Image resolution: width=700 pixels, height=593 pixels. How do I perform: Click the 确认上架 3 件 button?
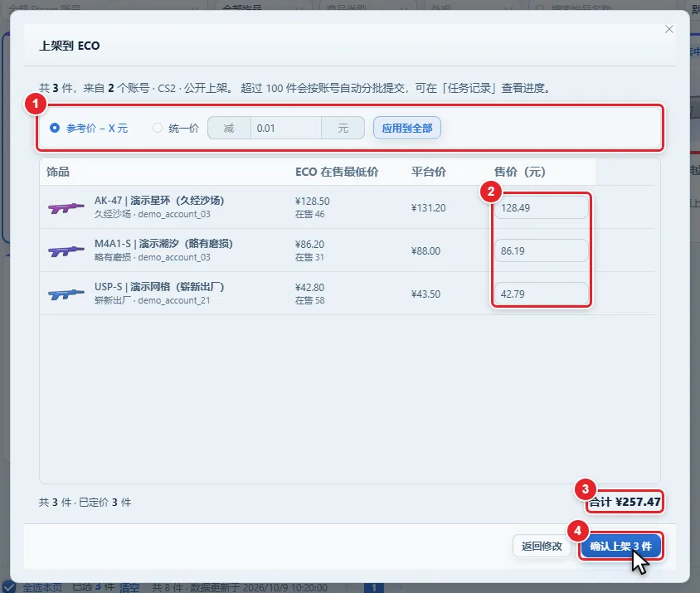pyautogui.click(x=620, y=546)
